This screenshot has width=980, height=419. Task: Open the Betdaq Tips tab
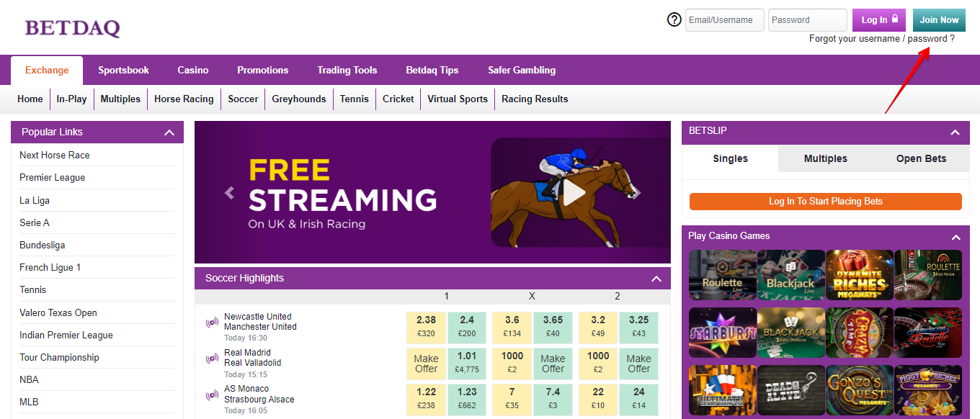(432, 70)
